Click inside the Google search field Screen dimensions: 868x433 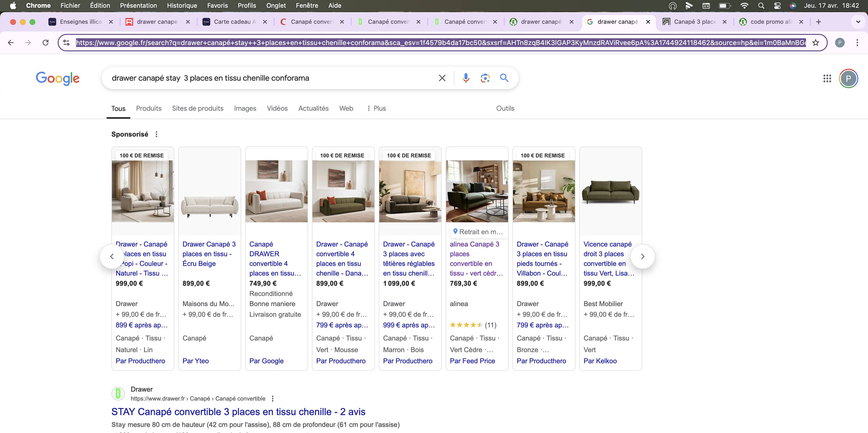click(270, 78)
